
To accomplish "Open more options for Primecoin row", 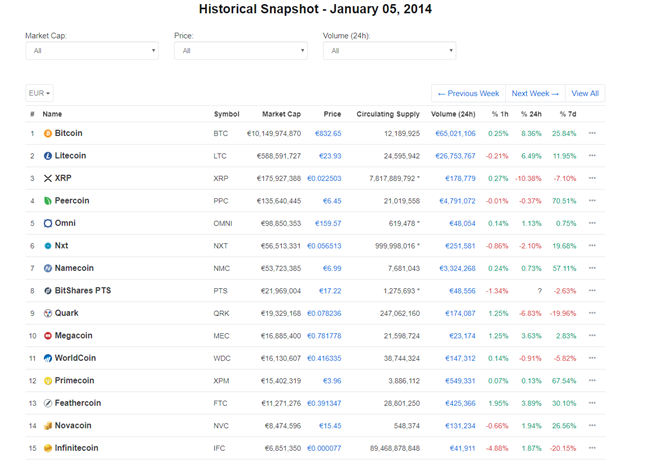I will [592, 380].
